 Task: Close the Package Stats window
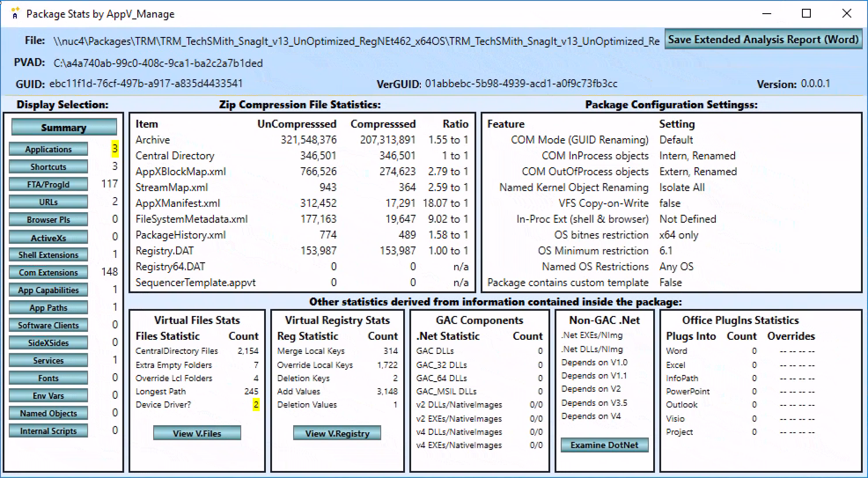846,14
